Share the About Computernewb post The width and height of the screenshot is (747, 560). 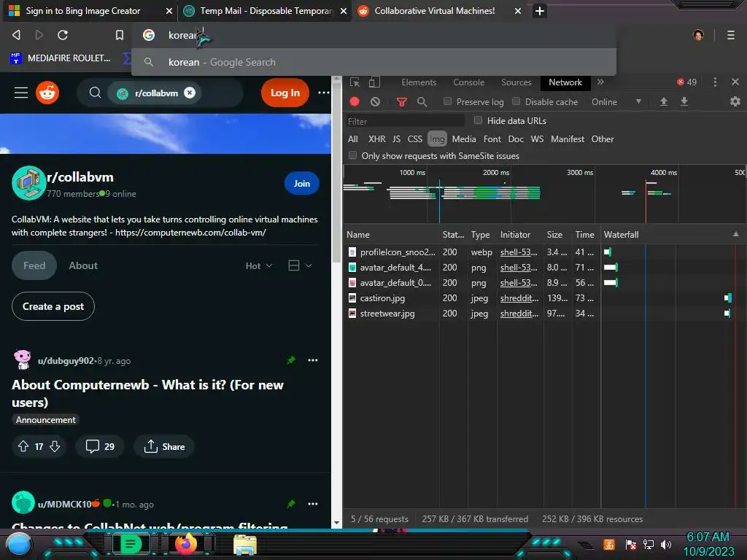pyautogui.click(x=164, y=447)
